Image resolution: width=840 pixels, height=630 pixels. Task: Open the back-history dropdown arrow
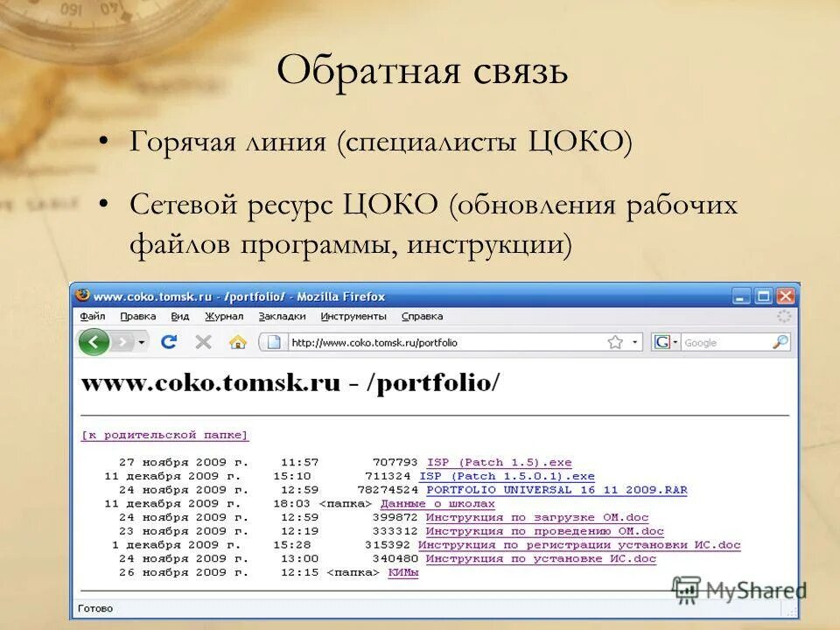140,341
